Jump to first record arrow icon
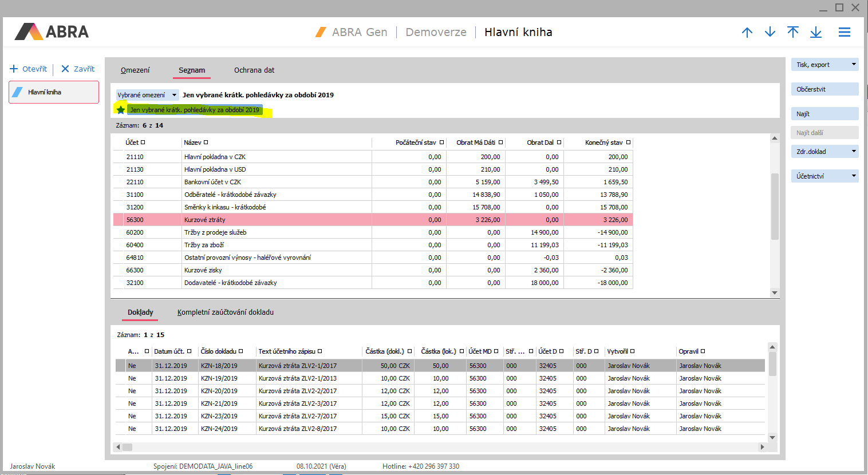Screen dimensions: 868x475 click(x=793, y=32)
